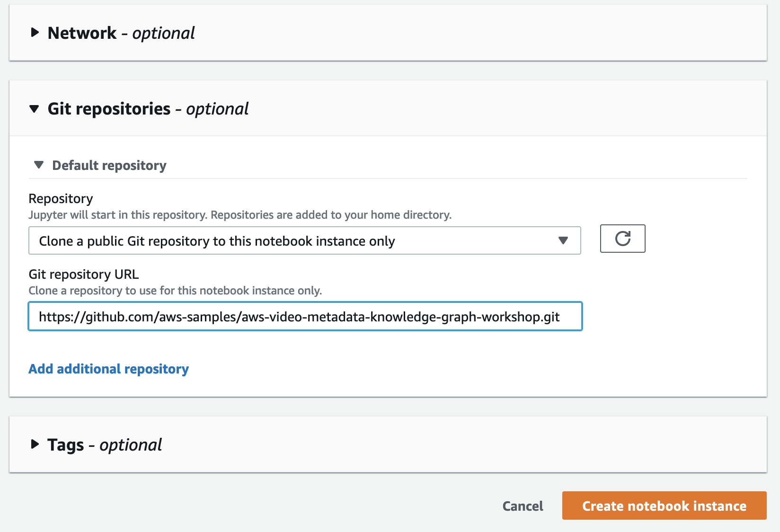This screenshot has height=532, width=780.
Task: Collapse the Default repository triangle
Action: click(x=39, y=165)
